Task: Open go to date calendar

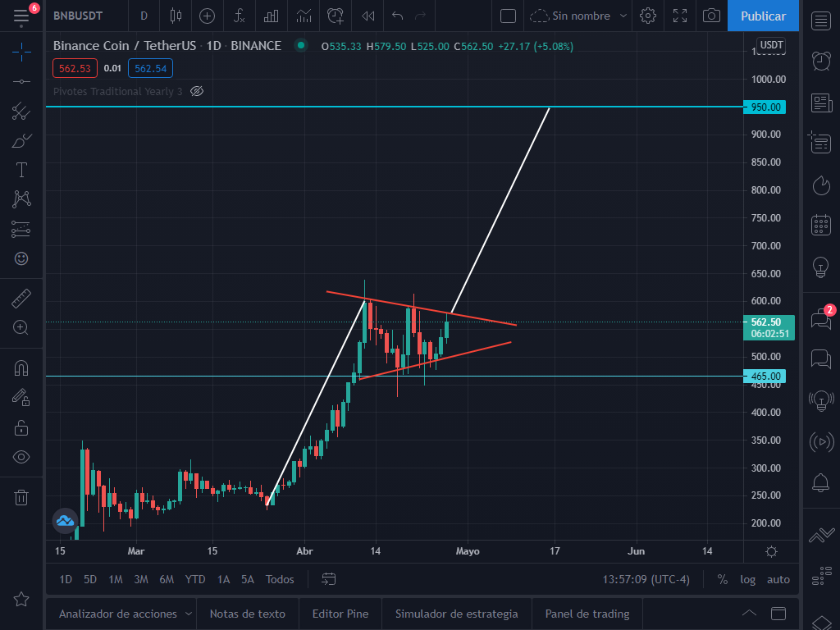Action: [328, 579]
